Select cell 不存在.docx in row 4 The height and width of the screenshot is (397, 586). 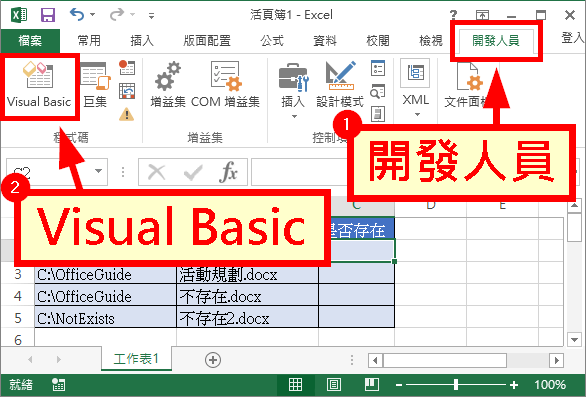point(247,296)
